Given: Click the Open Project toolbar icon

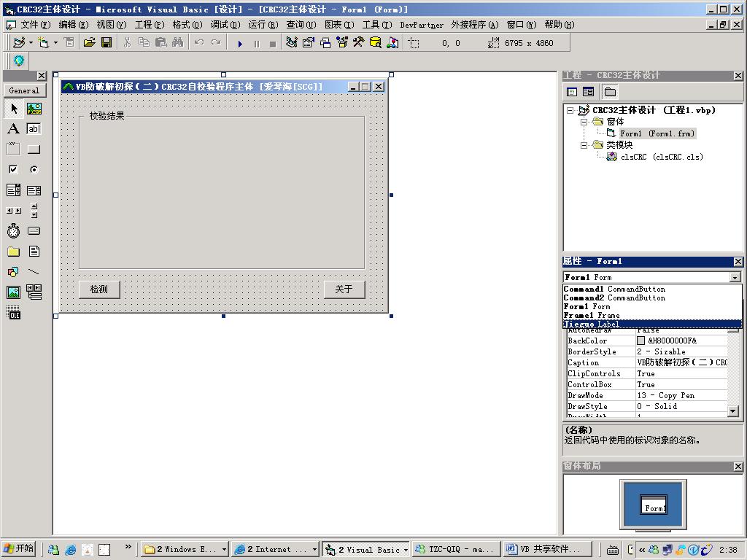Looking at the screenshot, I should (x=89, y=43).
